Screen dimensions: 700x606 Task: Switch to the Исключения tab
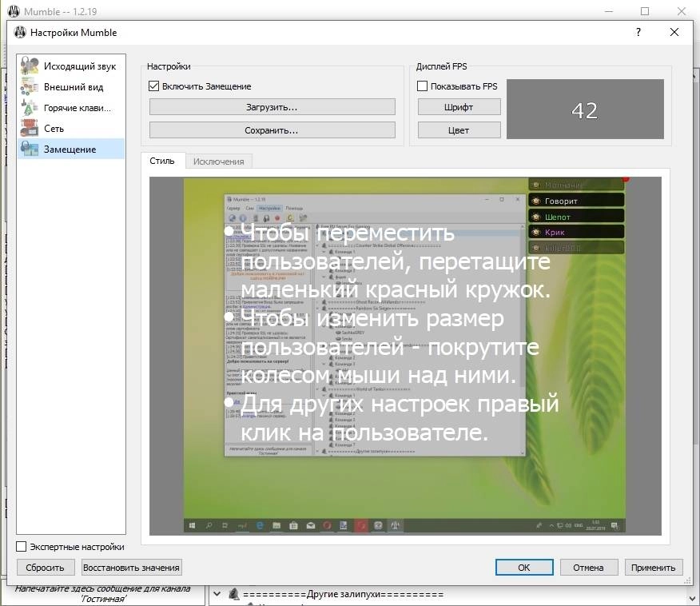219,161
